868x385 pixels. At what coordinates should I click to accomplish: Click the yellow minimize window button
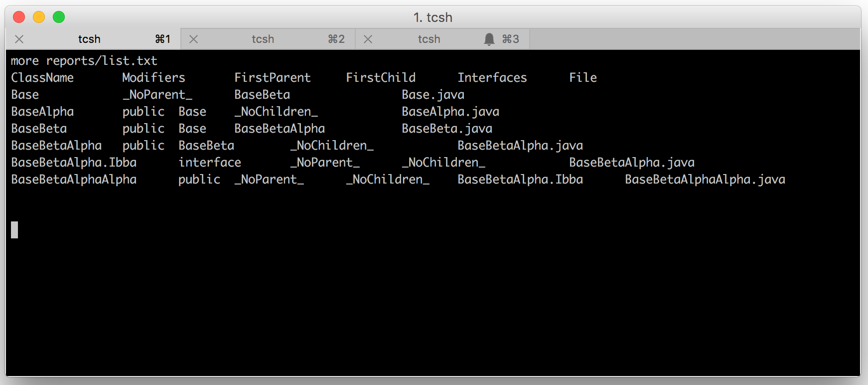point(39,17)
